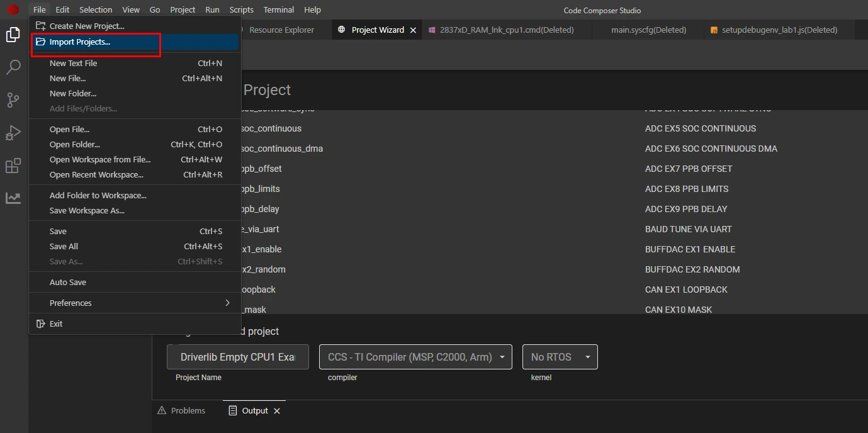Open the Run and Debug view icon
The image size is (868, 433).
tap(13, 133)
